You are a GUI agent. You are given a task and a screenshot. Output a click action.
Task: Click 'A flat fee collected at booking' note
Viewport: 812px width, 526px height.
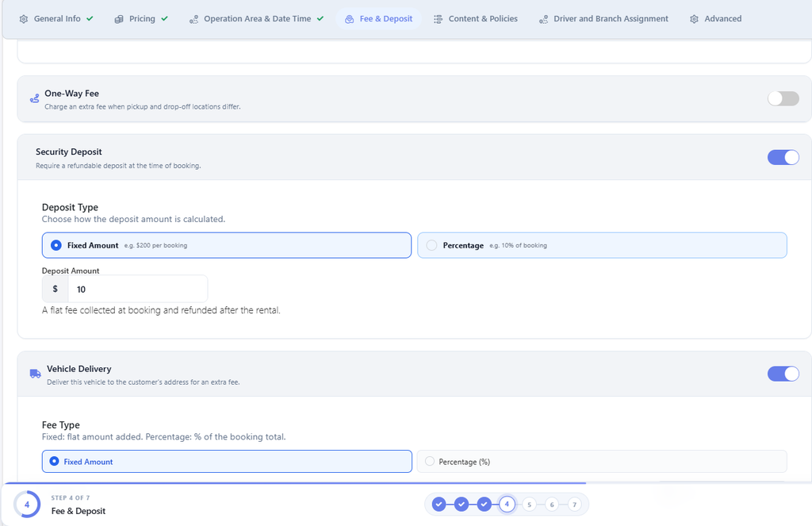pyautogui.click(x=161, y=310)
